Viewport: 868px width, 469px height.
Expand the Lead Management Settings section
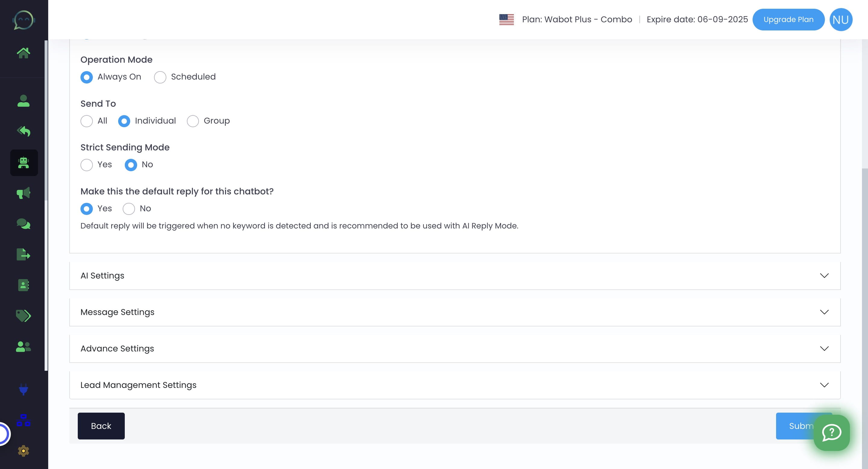coord(455,385)
